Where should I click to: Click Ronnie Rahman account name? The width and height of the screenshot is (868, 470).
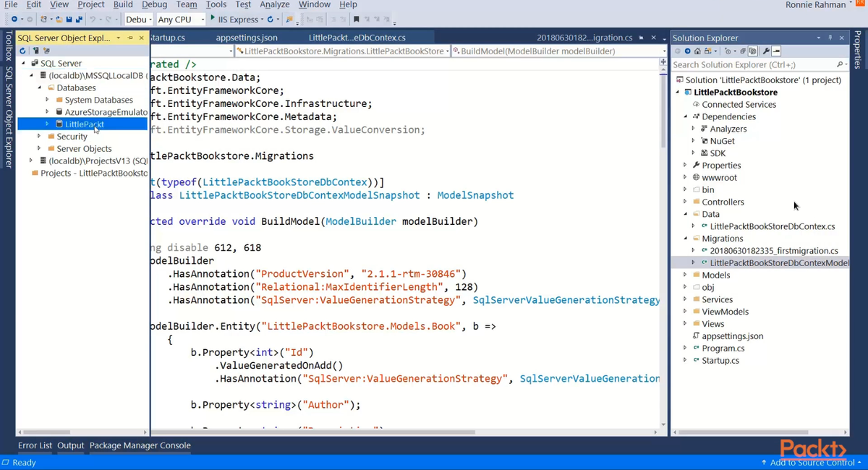coord(815,5)
